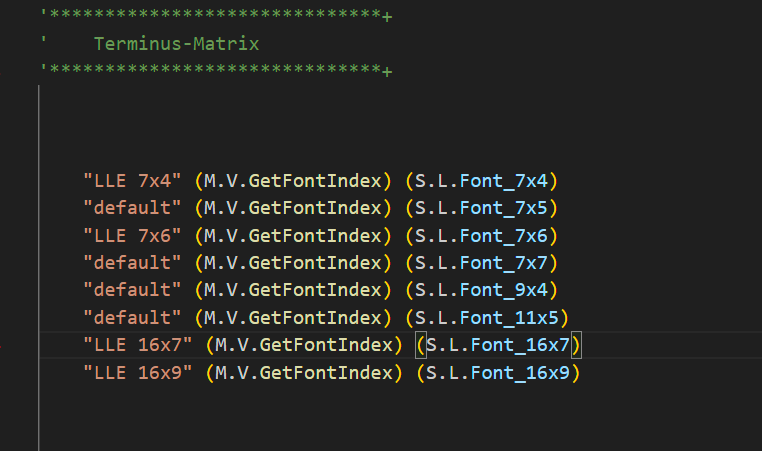Click "default" string on the Font_9x4 line

click(132, 290)
